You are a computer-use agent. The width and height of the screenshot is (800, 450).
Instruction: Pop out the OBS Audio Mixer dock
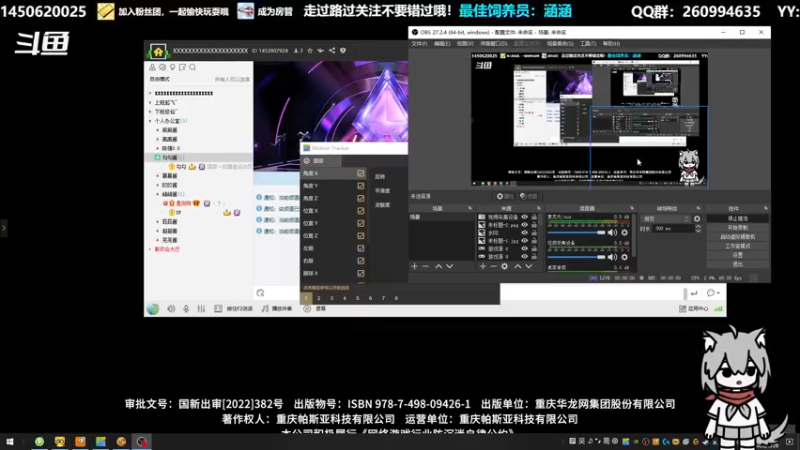[x=632, y=208]
